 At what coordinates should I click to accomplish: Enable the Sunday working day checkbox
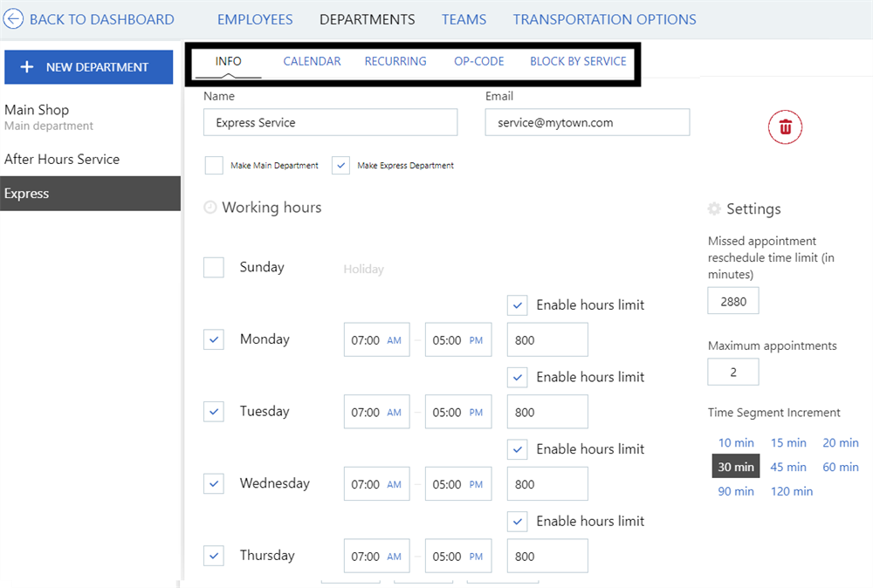tap(214, 267)
